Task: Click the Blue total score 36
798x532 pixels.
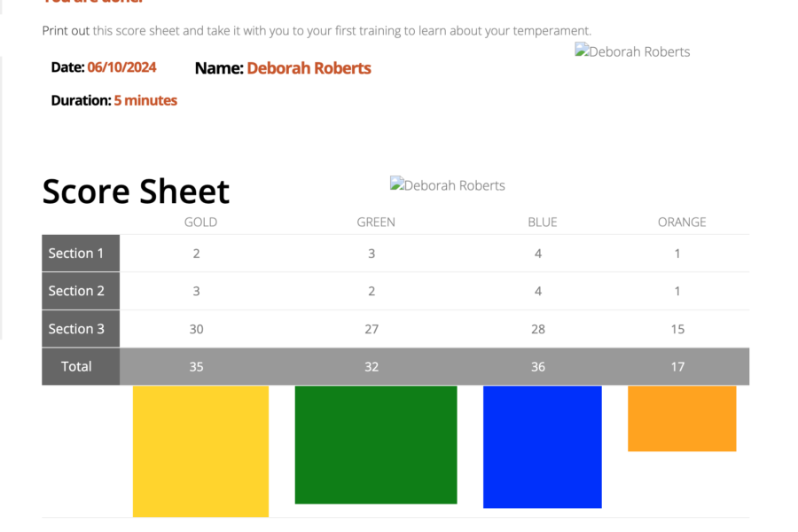Action: tap(538, 366)
